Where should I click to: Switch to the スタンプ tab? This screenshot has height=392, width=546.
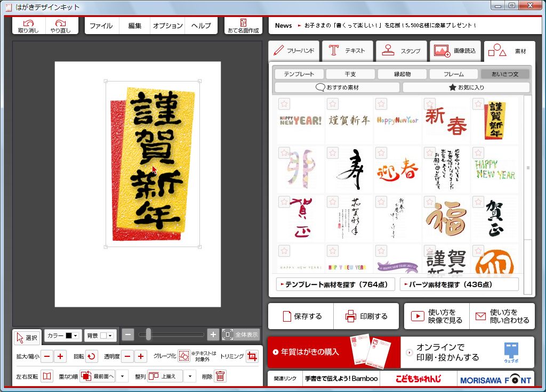tap(402, 51)
